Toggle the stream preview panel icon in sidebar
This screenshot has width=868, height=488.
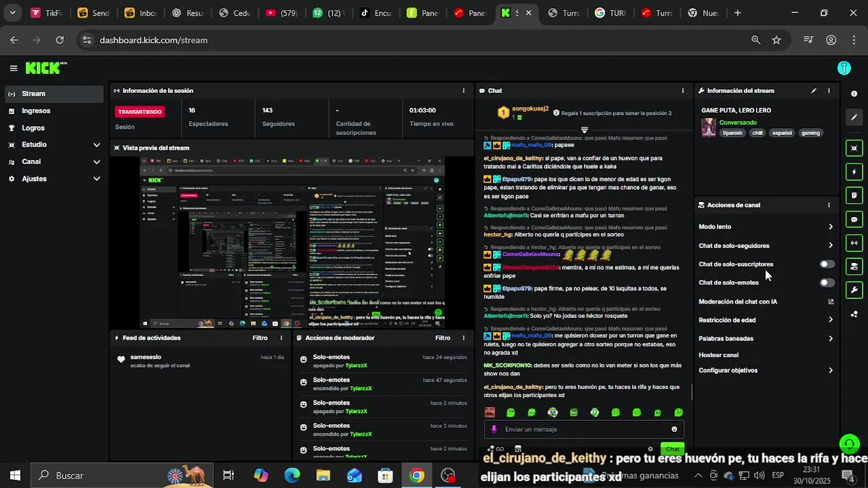point(854,148)
